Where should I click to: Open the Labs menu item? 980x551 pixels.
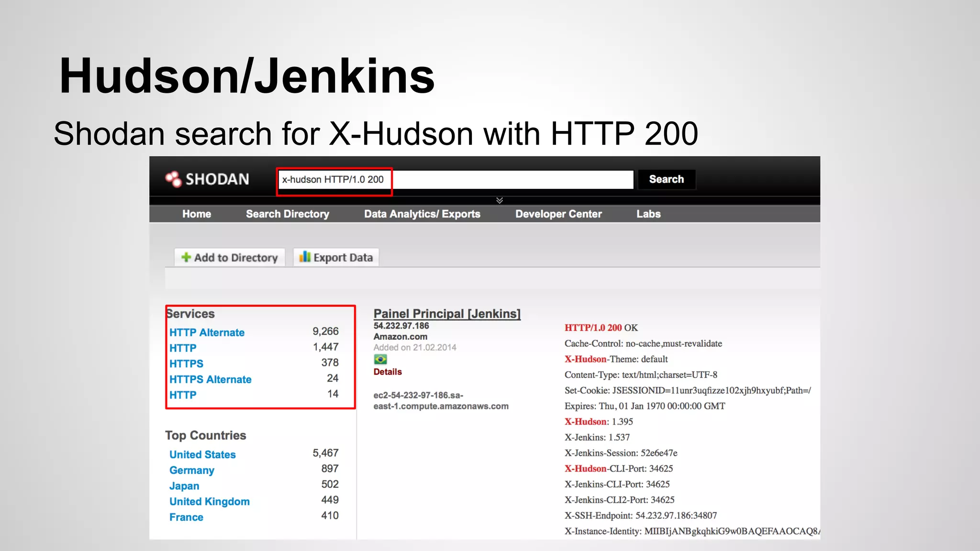point(648,214)
